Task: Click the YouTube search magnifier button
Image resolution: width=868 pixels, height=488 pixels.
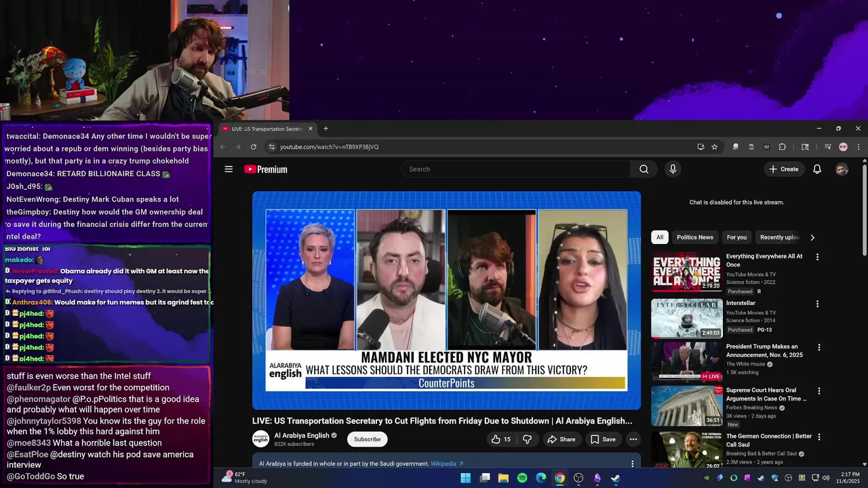Action: click(x=644, y=169)
